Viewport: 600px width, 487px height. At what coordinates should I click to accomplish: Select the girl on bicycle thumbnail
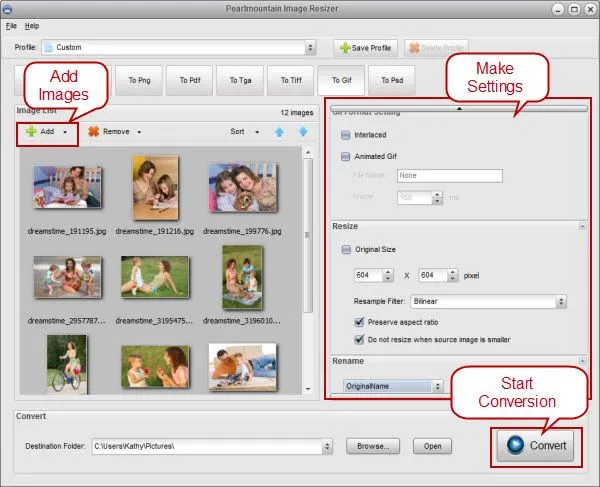click(67, 364)
